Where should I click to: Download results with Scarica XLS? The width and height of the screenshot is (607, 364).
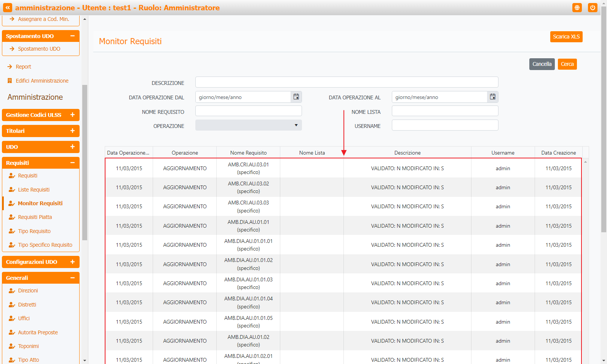point(566,37)
